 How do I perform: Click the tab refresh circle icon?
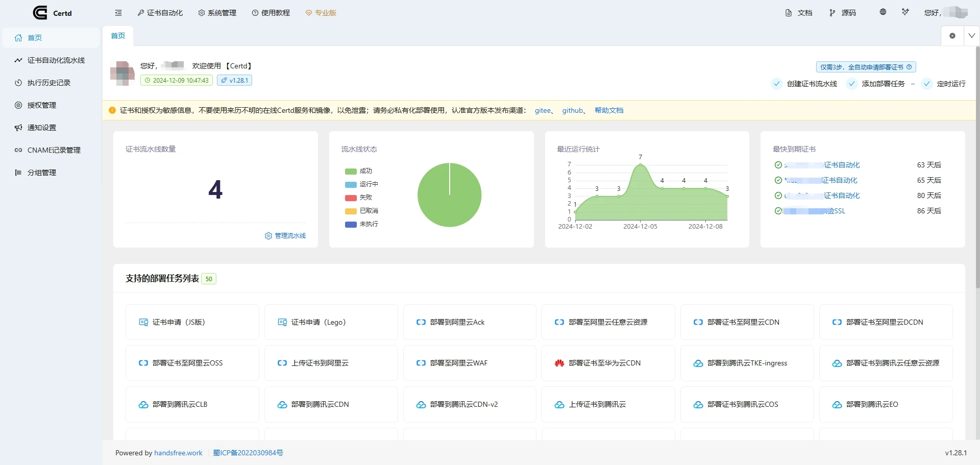pyautogui.click(x=952, y=36)
